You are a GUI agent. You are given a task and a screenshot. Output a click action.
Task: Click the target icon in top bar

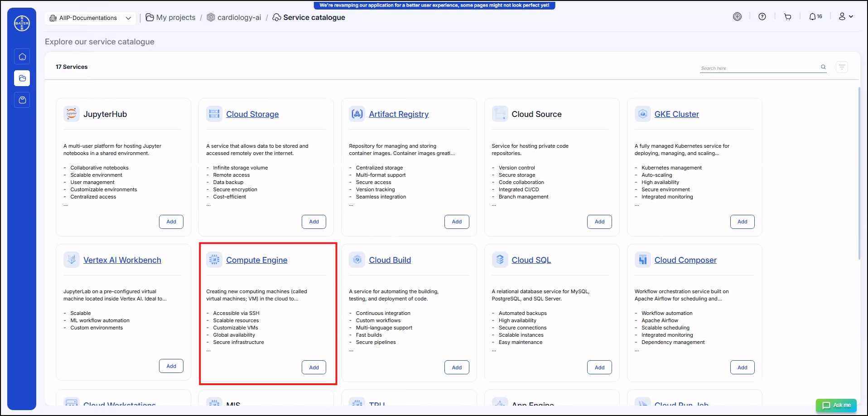pyautogui.click(x=738, y=17)
